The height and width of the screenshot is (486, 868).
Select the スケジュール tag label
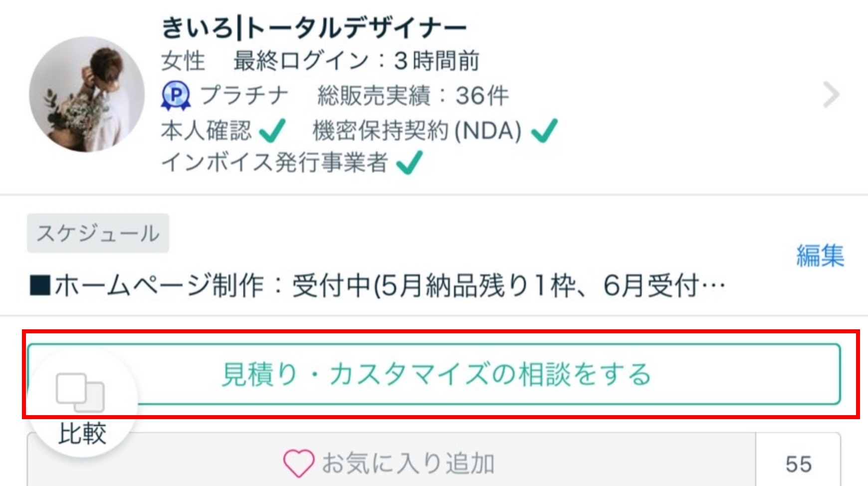point(98,234)
